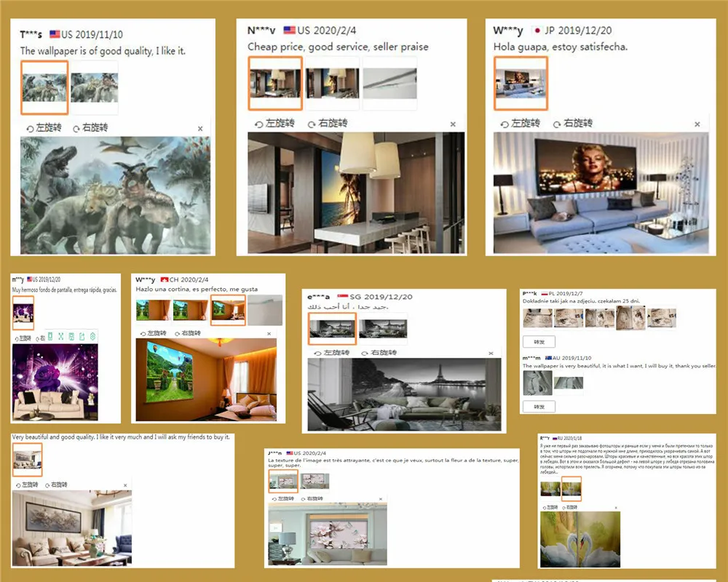
Task: Close the swan preview in R***r RU review
Action: (616, 508)
